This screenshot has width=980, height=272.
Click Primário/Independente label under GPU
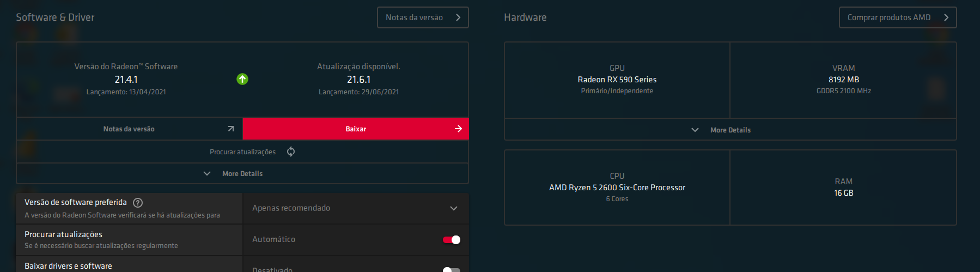617,91
